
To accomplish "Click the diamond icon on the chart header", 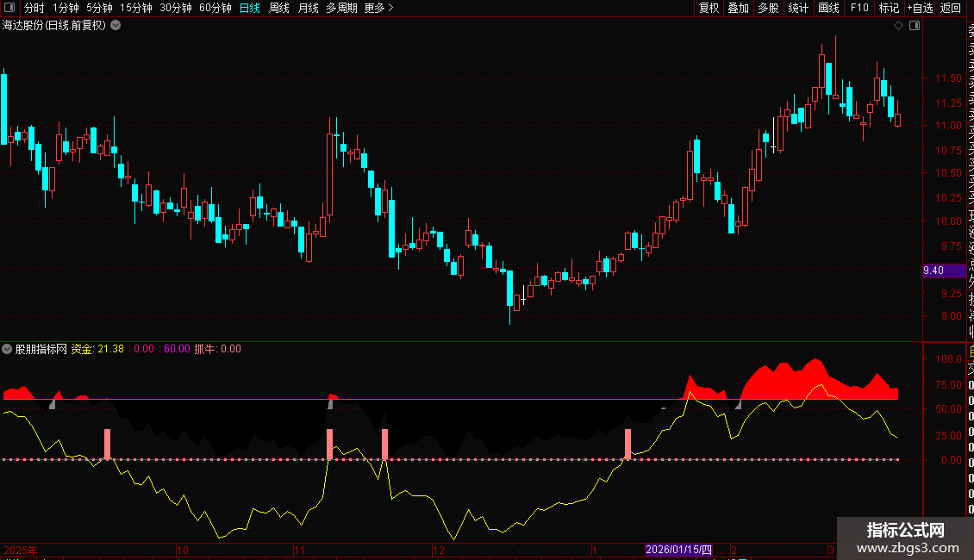I will (x=898, y=26).
